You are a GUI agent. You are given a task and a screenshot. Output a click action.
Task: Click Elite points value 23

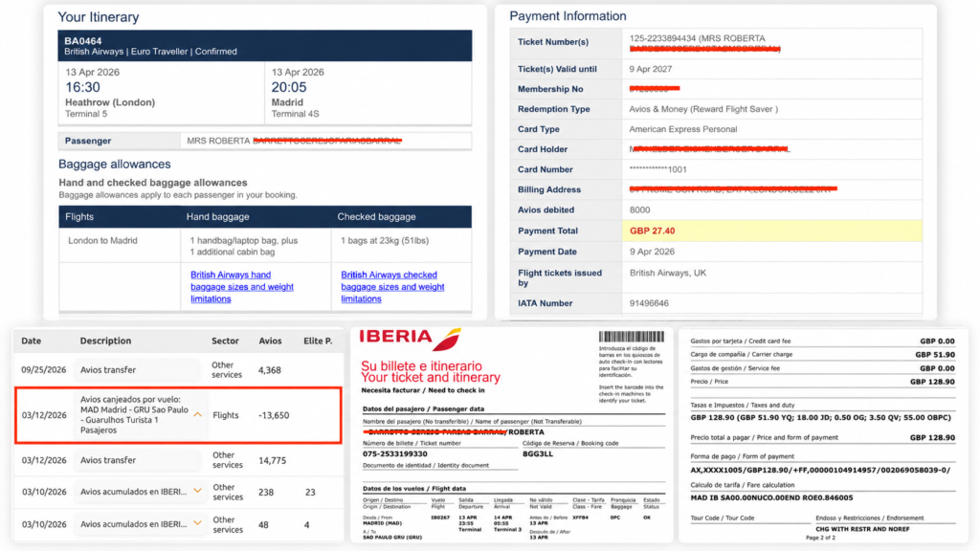310,493
